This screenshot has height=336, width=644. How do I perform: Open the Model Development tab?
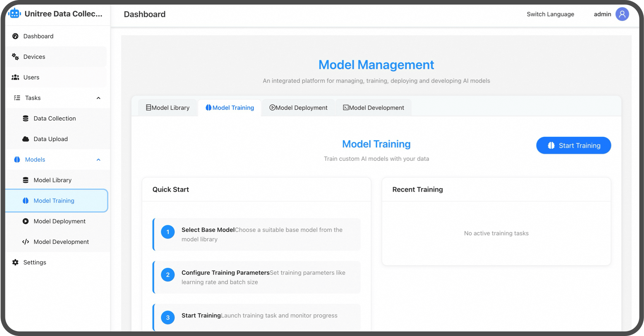[373, 108]
